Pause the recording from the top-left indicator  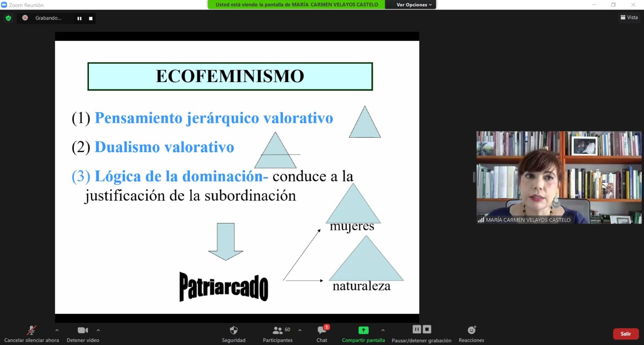click(79, 18)
